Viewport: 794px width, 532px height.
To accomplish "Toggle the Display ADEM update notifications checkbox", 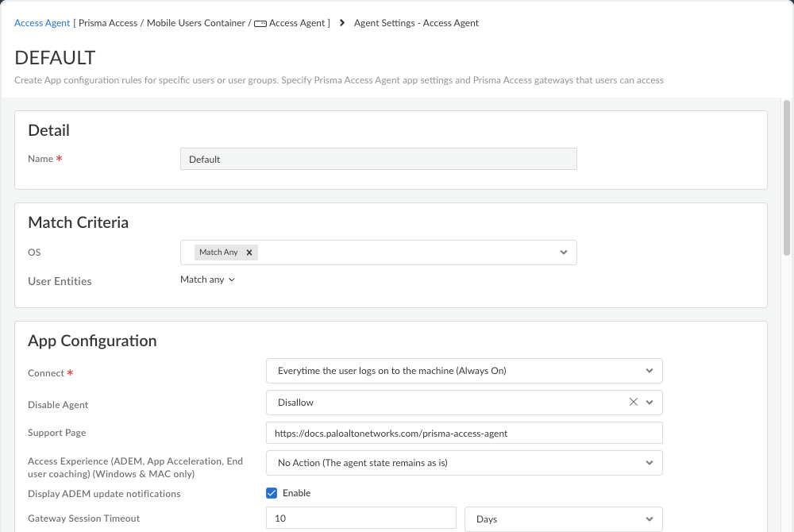I will (272, 493).
